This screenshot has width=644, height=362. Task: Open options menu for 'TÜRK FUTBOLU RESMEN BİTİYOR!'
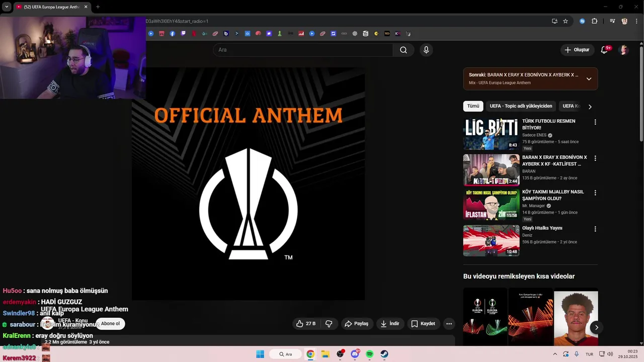(595, 122)
